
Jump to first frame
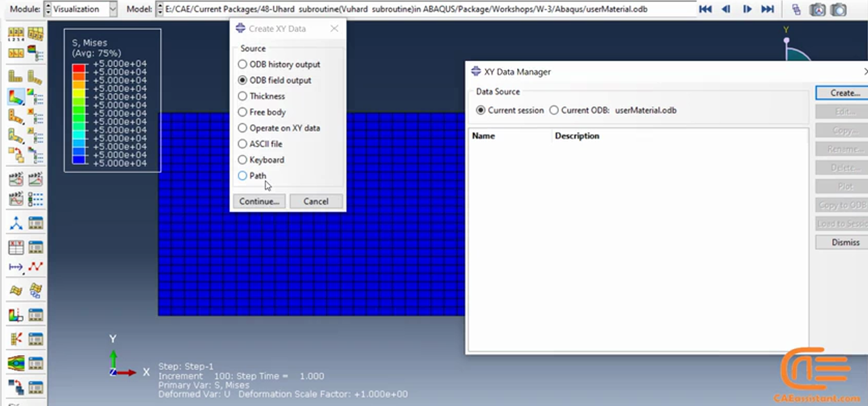tap(705, 9)
